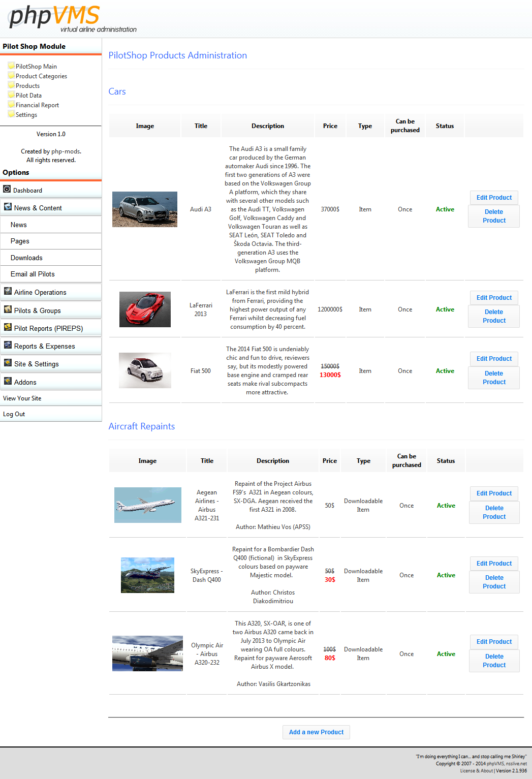Delete the Audi A3 product
The image size is (532, 779).
coord(494,216)
